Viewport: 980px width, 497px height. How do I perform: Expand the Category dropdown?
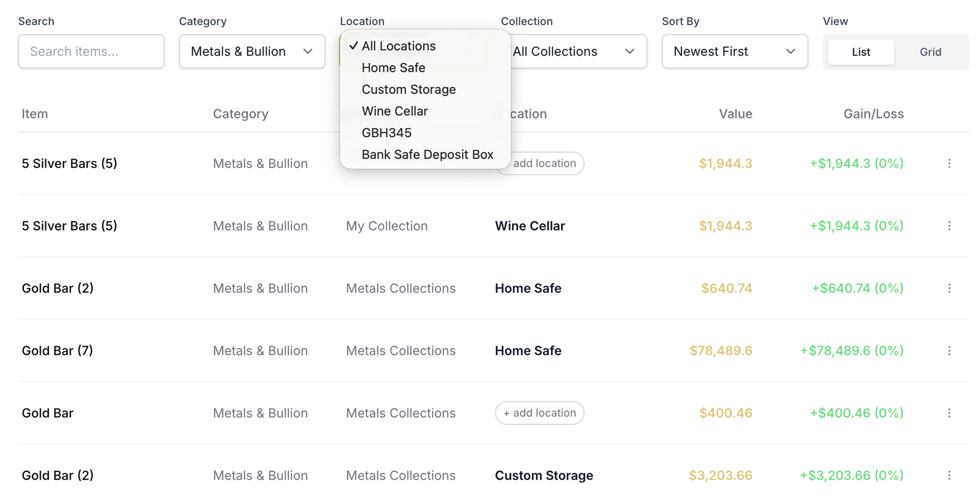pos(252,52)
